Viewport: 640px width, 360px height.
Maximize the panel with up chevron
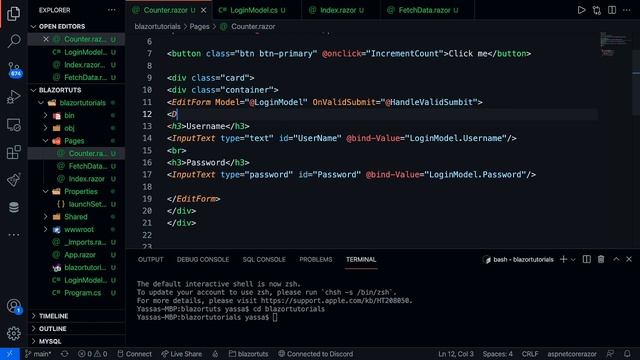click(616, 259)
